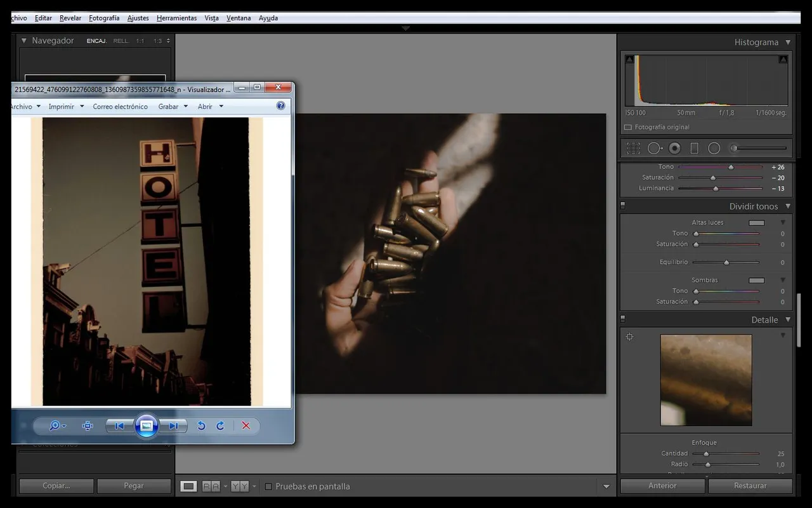Screen dimensions: 812x508
Task: Open the Ventana menu
Action: tap(239, 18)
